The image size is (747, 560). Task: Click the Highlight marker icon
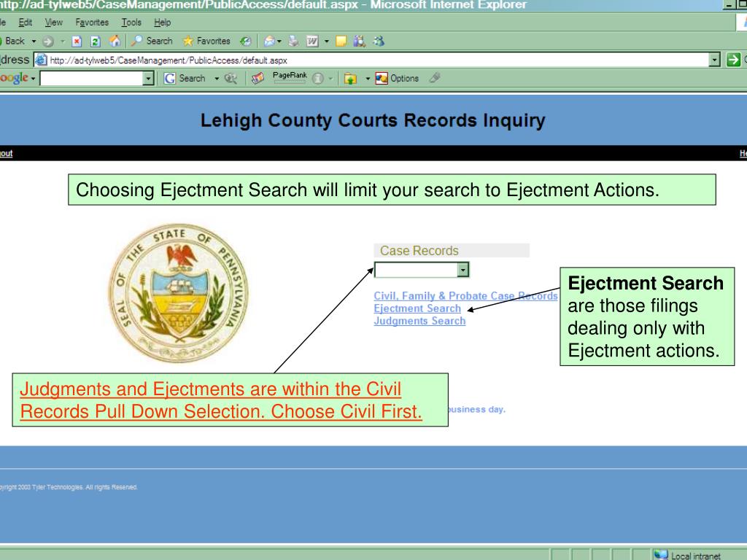tap(435, 77)
